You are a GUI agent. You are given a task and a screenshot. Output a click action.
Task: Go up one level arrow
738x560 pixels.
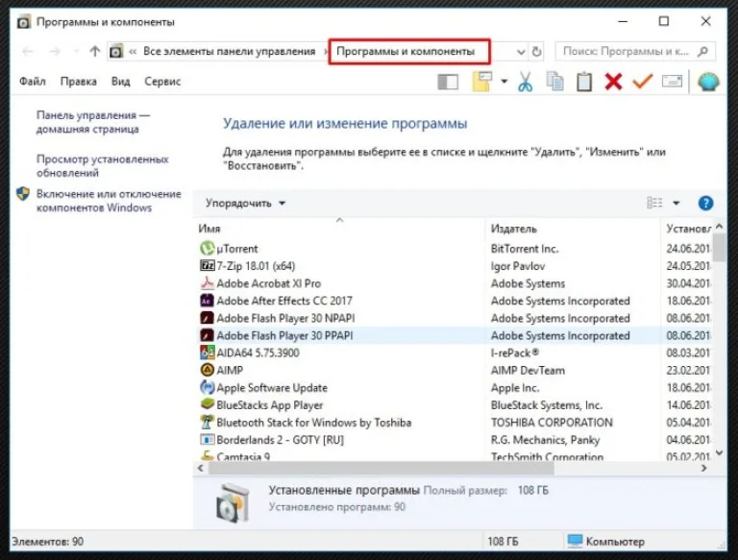tap(94, 51)
